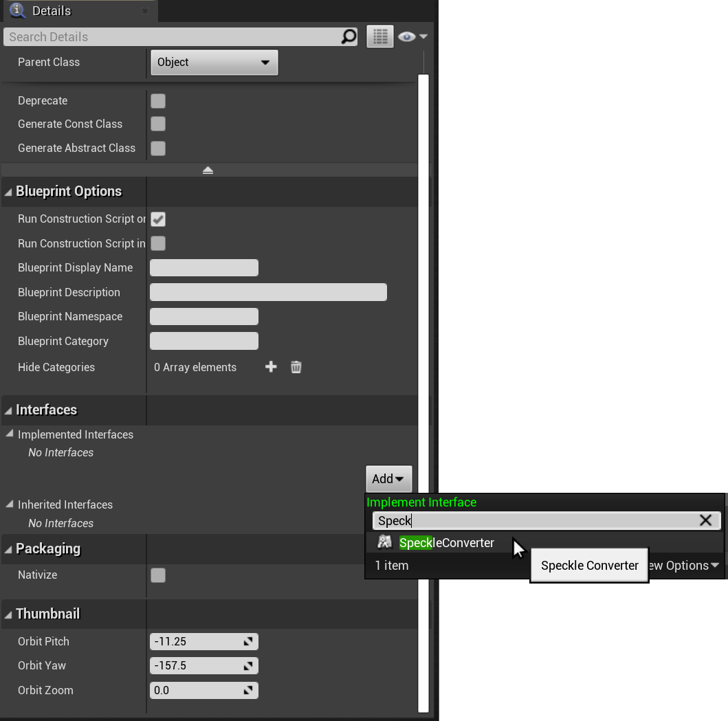Click the '0 Array elements' text

tap(195, 367)
